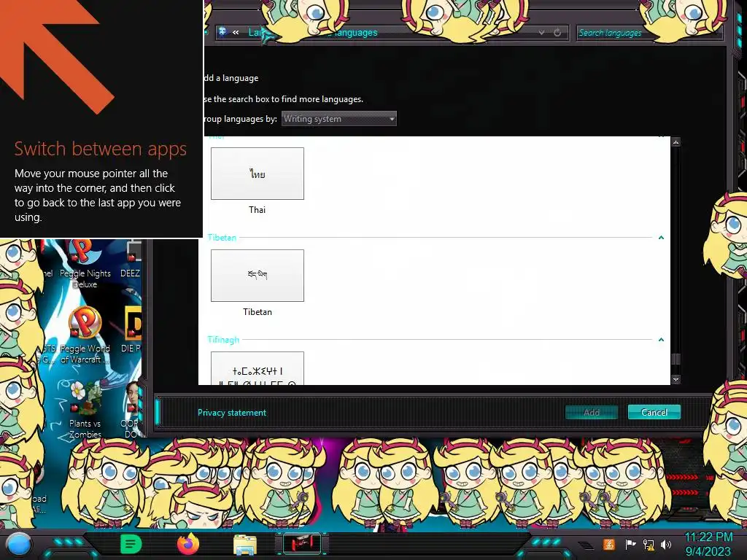The width and height of the screenshot is (747, 560).
Task: Launch Firefox from the taskbar
Action: 188,544
